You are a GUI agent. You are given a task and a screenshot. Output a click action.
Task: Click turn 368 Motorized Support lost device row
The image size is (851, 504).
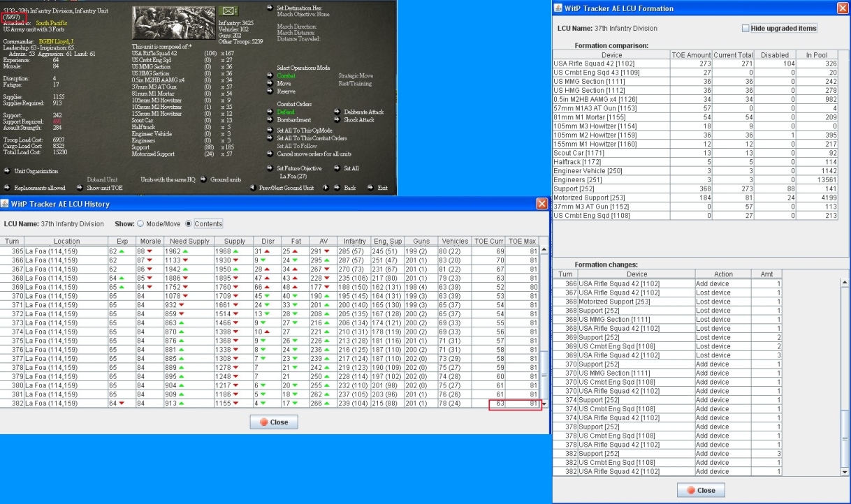coord(667,302)
